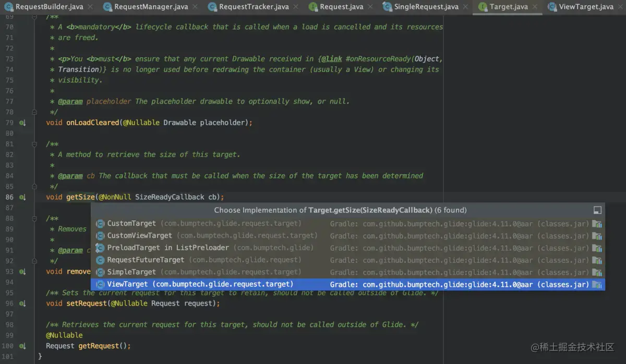The width and height of the screenshot is (626, 364).
Task: Click implemented-method gutter icon for getSize
Action: tap(22, 198)
